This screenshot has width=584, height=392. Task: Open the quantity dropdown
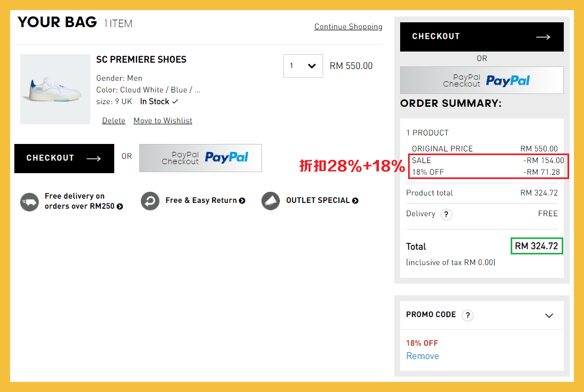303,66
